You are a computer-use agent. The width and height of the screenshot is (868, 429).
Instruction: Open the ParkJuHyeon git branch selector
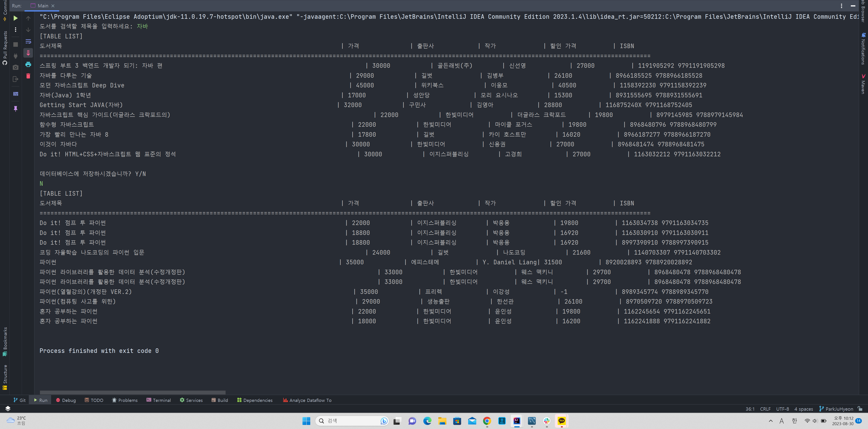pyautogui.click(x=836, y=409)
